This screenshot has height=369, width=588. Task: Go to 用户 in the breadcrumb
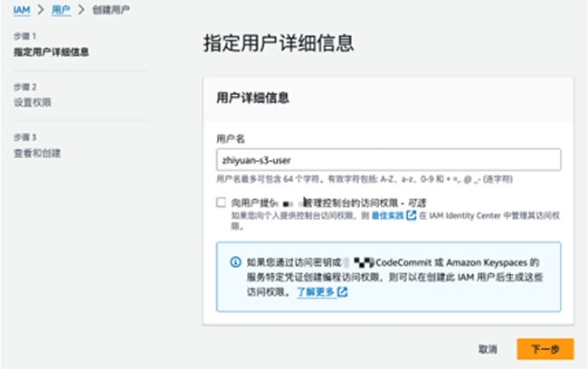click(60, 9)
